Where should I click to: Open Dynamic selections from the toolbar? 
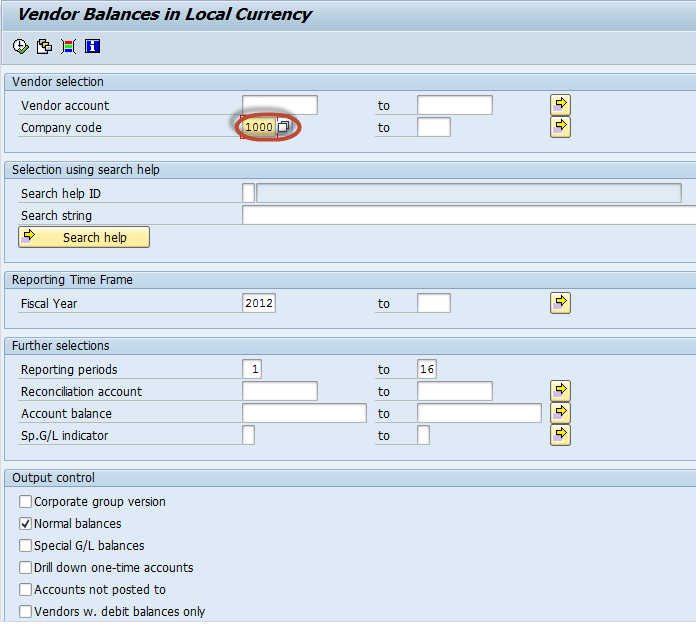coord(68,46)
